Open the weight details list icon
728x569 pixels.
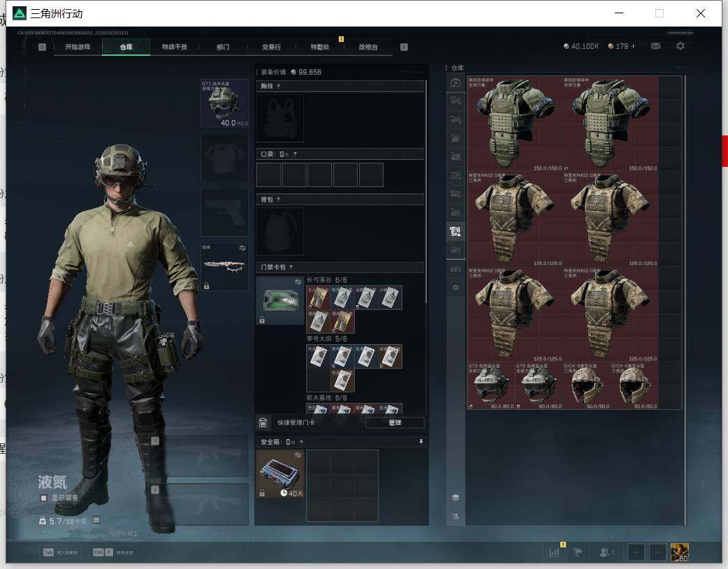(x=96, y=520)
